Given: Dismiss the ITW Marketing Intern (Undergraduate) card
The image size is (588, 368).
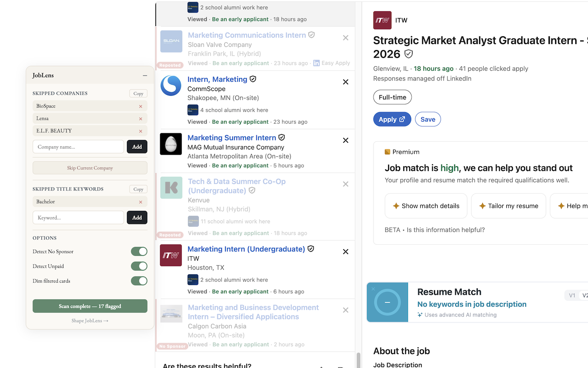Looking at the screenshot, I should (x=345, y=252).
